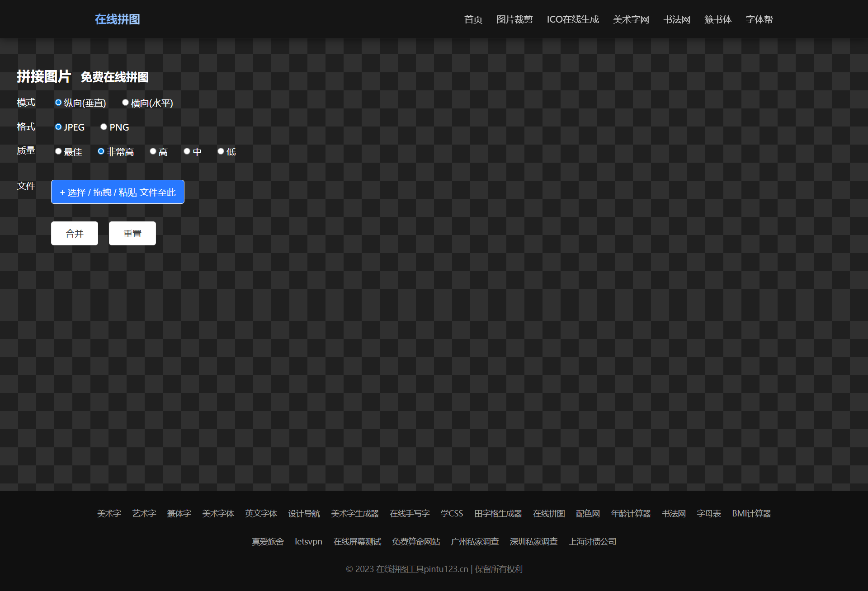Click the 在线拼图 site logo
This screenshot has width=868, height=591.
coord(117,19)
